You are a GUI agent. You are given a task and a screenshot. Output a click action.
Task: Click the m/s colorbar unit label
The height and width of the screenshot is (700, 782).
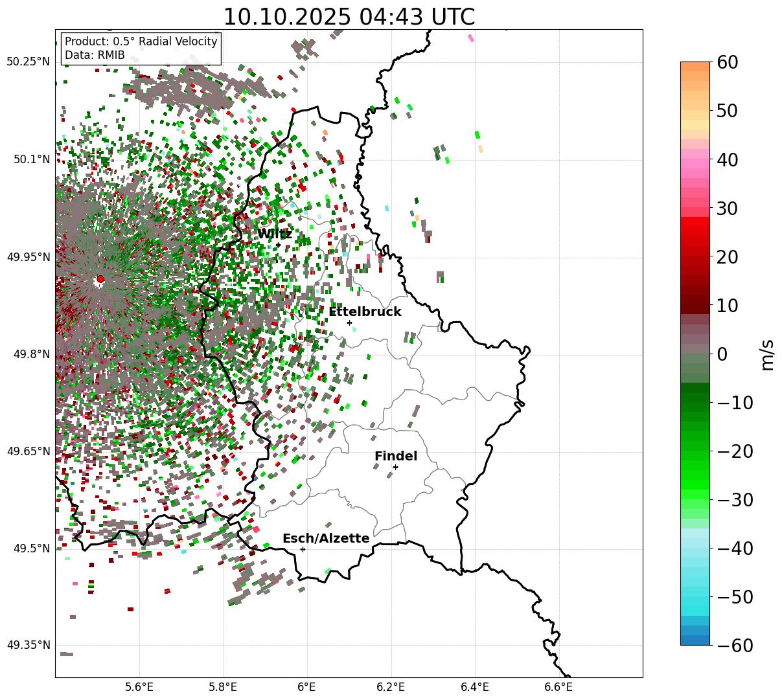coord(768,354)
